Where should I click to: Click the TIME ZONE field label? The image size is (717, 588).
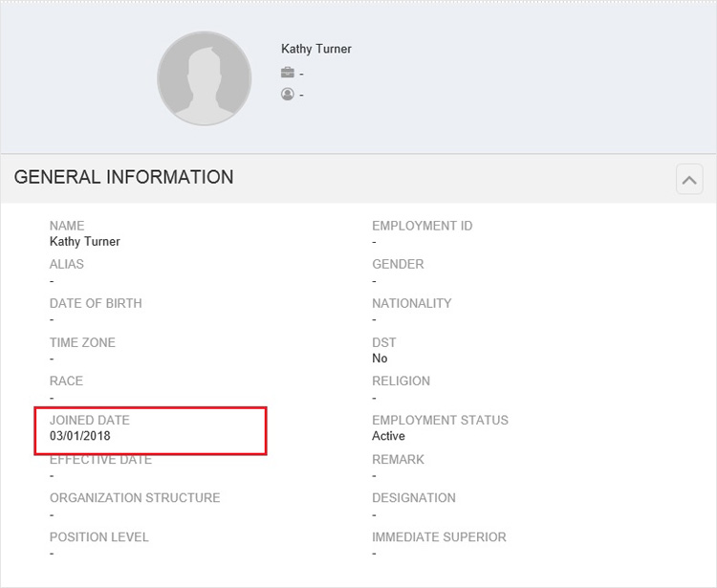[82, 342]
